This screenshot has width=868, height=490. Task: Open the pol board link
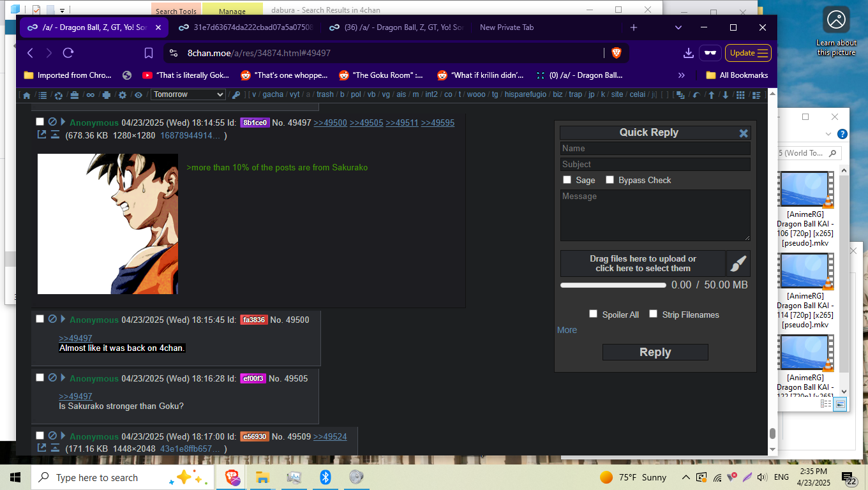355,94
